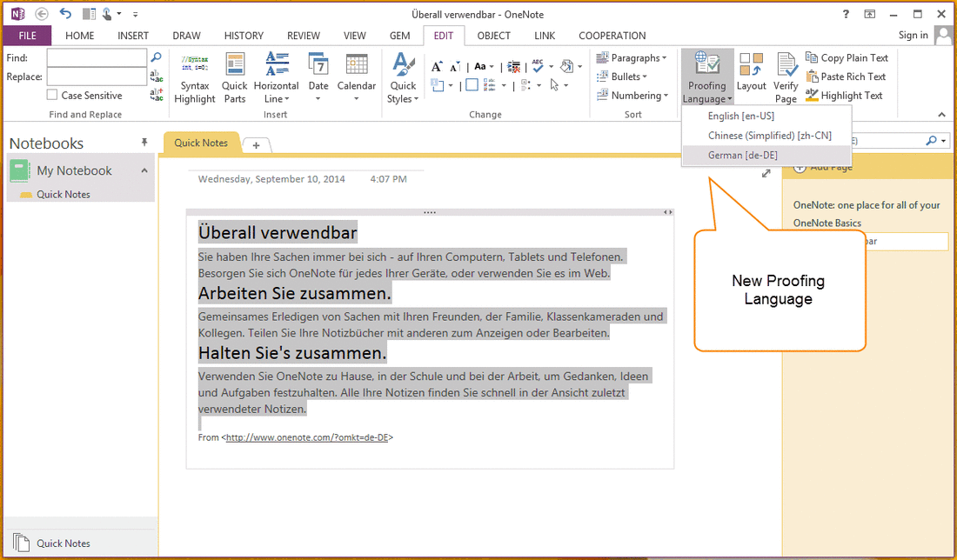
Task: Collapse the ribbon with the up chevron
Action: tap(941, 114)
